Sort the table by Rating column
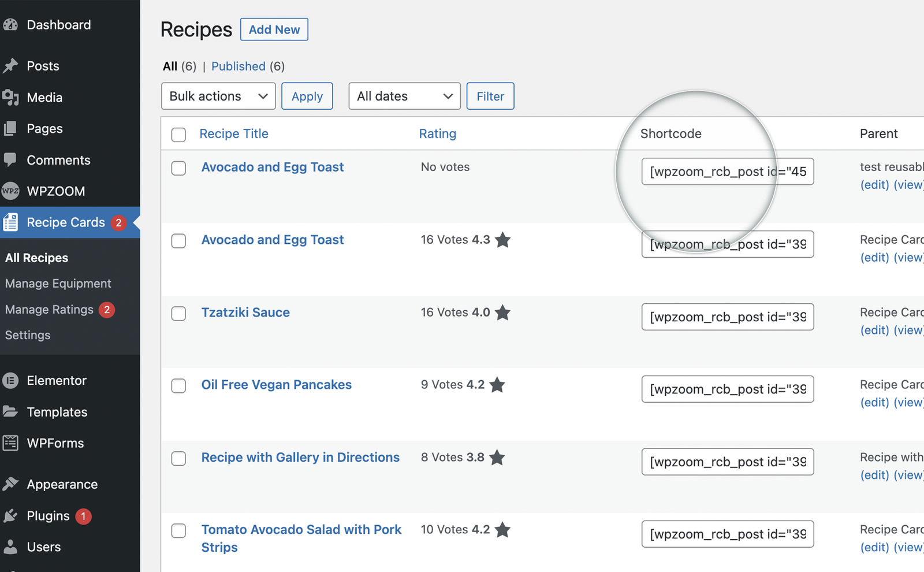The width and height of the screenshot is (924, 572). (437, 133)
